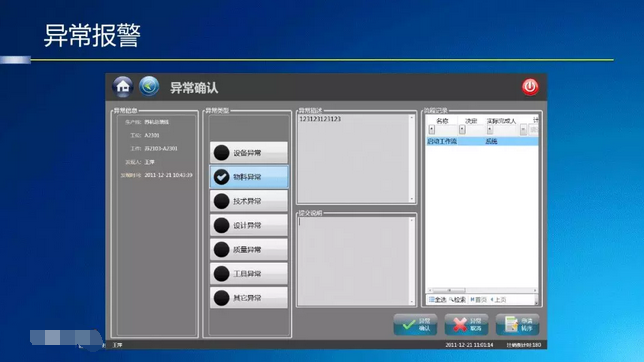The height and width of the screenshot is (362, 644).
Task: Select the 技术异常 radio option
Action: pos(249,201)
